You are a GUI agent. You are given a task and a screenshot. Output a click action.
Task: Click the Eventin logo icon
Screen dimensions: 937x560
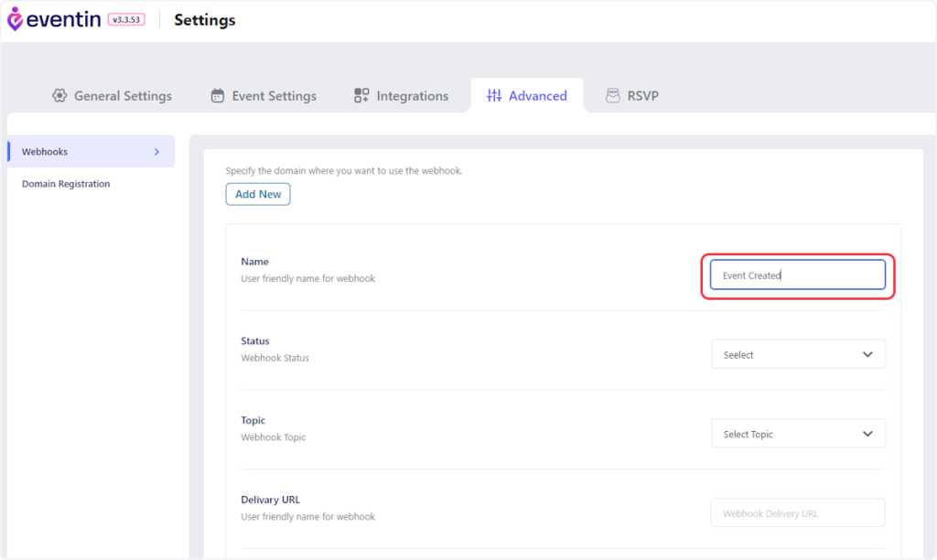pyautogui.click(x=15, y=19)
